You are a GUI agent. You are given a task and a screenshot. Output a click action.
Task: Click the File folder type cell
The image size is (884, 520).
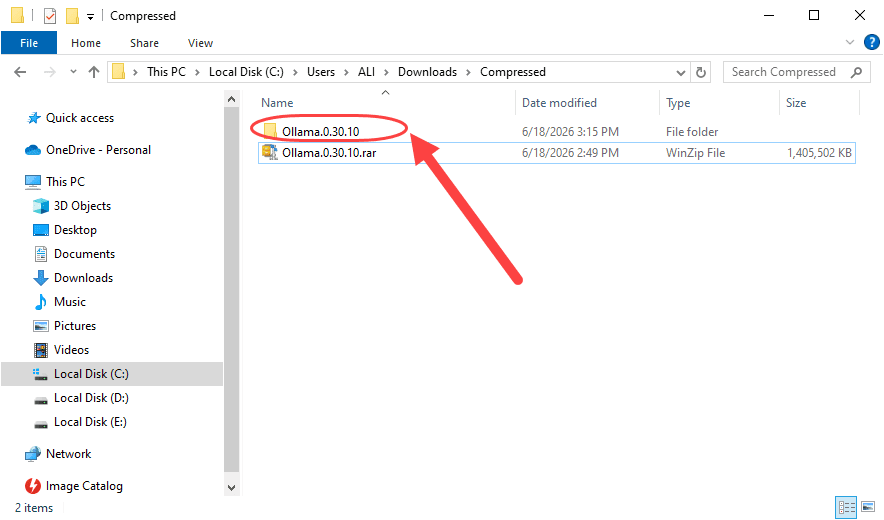692,132
